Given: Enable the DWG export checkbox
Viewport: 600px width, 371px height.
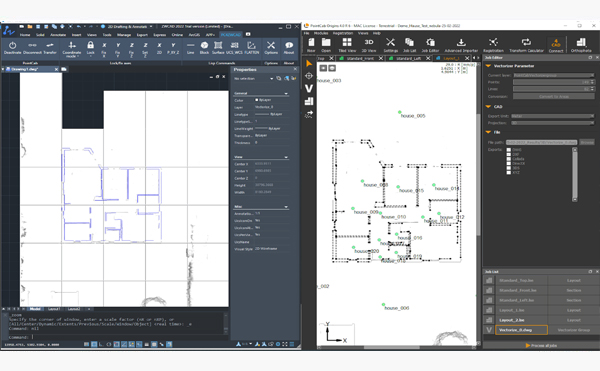Looking at the screenshot, I should point(509,150).
